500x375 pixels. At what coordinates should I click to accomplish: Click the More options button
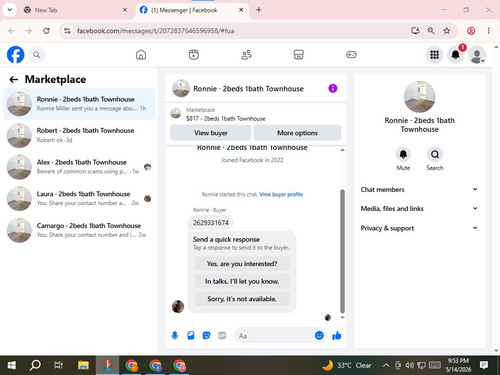pyautogui.click(x=297, y=133)
